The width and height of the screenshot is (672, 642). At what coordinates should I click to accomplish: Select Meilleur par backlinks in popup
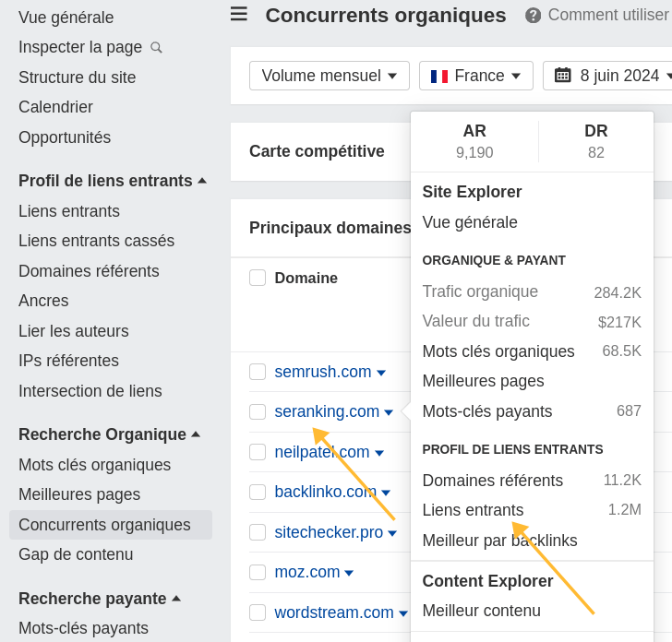499,541
